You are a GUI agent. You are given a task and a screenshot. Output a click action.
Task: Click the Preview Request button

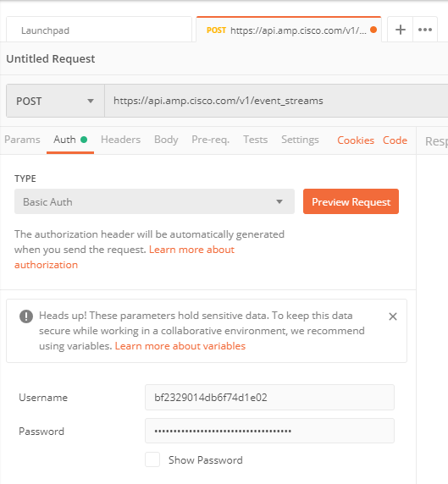pos(351,201)
